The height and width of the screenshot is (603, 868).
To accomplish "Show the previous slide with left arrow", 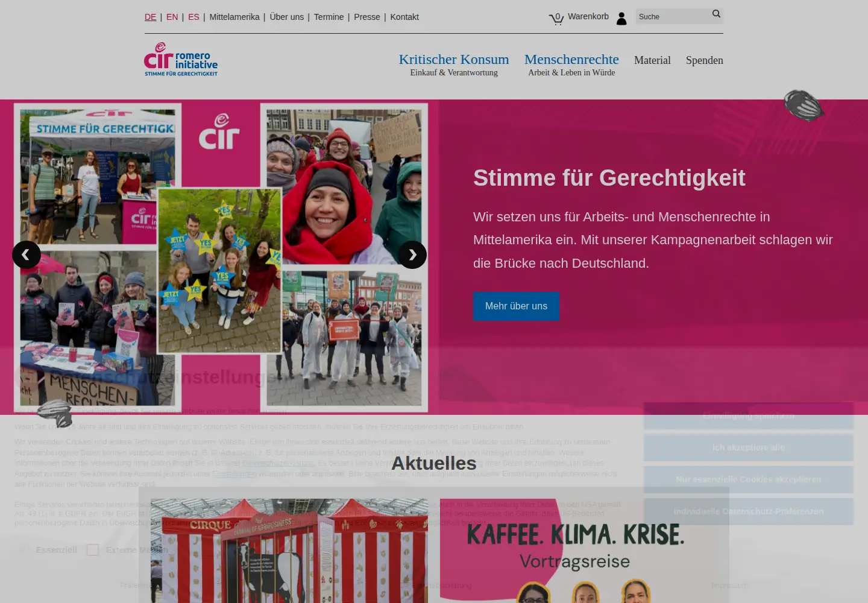I will (x=27, y=255).
